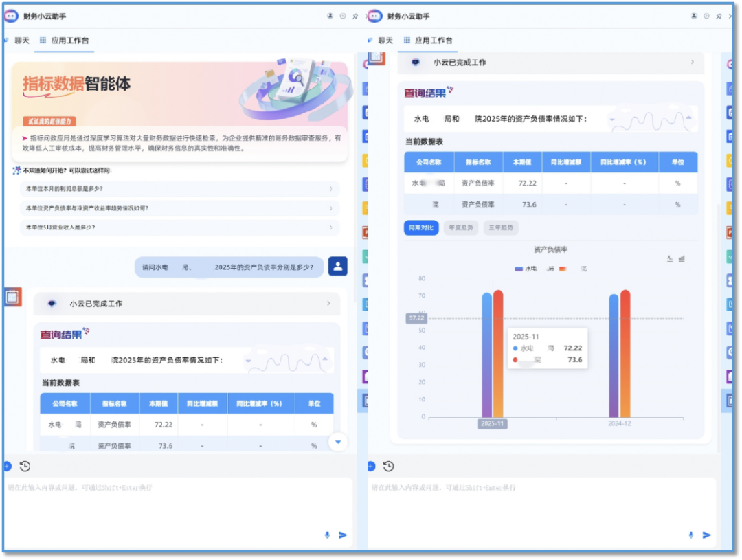The image size is (742, 560).
Task: Click the 查询结果 heading in the right window
Action: [425, 93]
